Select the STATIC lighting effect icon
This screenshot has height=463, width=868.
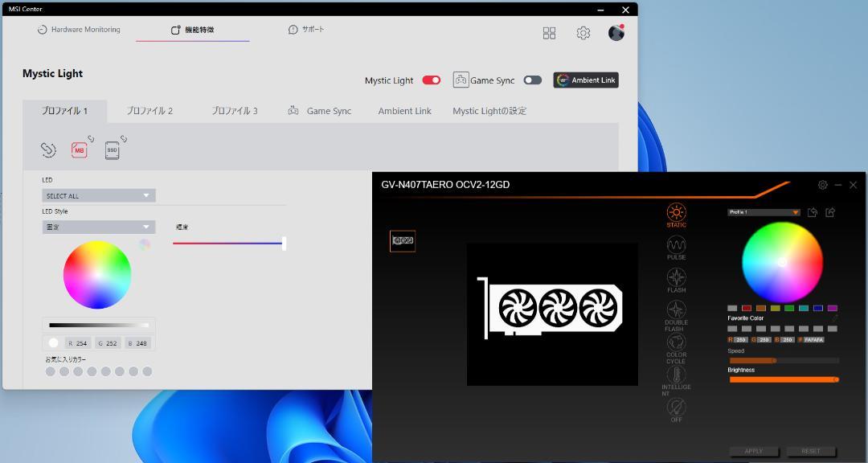[676, 213]
